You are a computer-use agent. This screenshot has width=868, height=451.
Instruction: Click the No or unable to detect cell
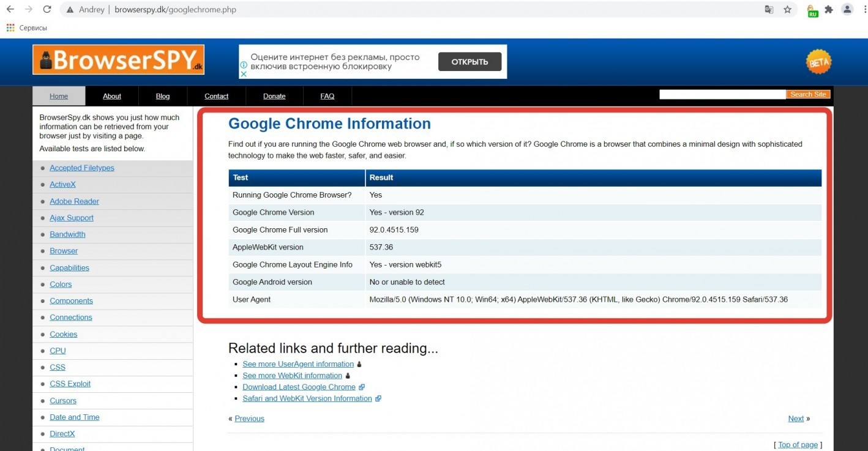[407, 282]
